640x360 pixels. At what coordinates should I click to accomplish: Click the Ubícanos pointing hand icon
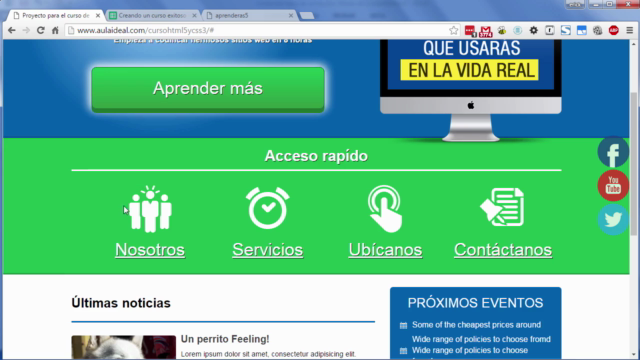pos(385,209)
